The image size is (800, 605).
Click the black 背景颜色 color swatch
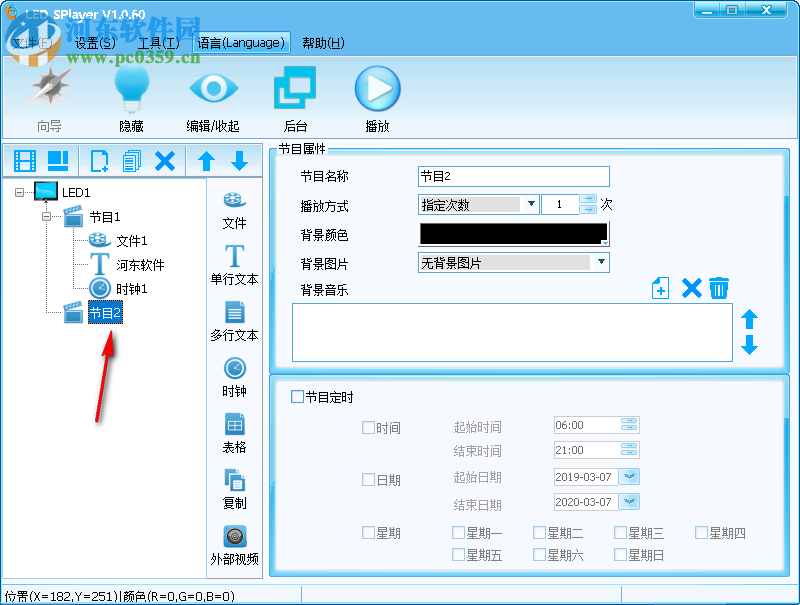point(513,232)
